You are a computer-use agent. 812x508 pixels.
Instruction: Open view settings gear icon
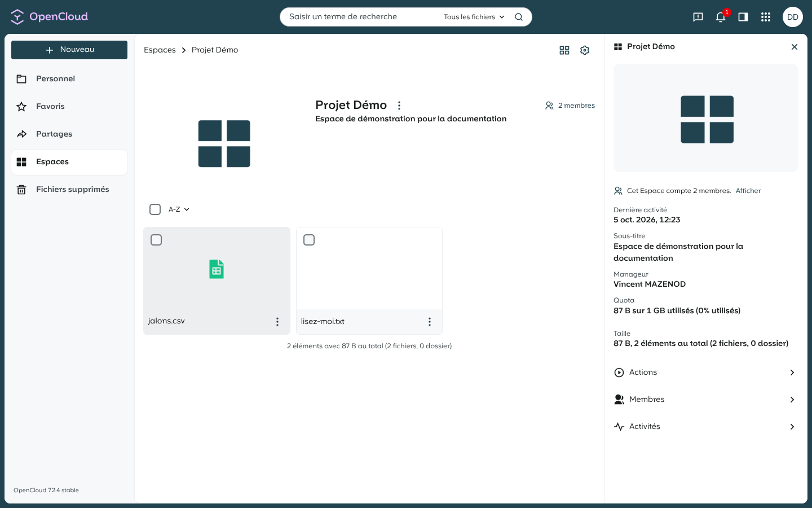585,50
